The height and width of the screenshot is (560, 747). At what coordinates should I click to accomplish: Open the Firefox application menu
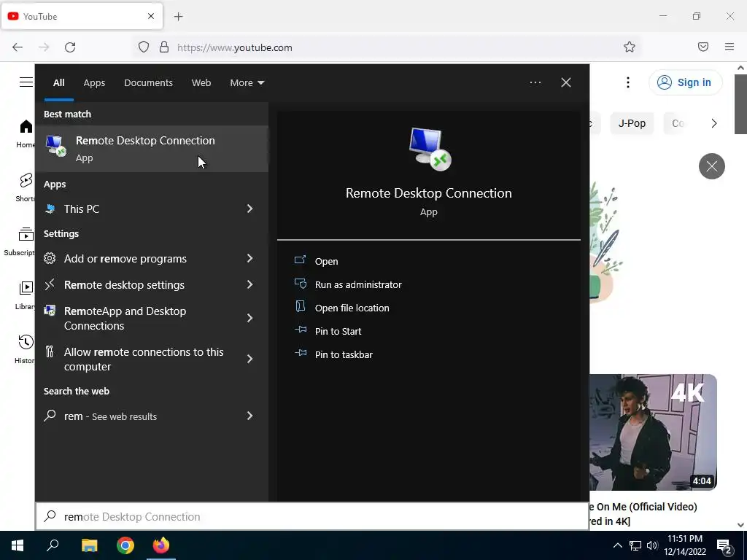(729, 47)
